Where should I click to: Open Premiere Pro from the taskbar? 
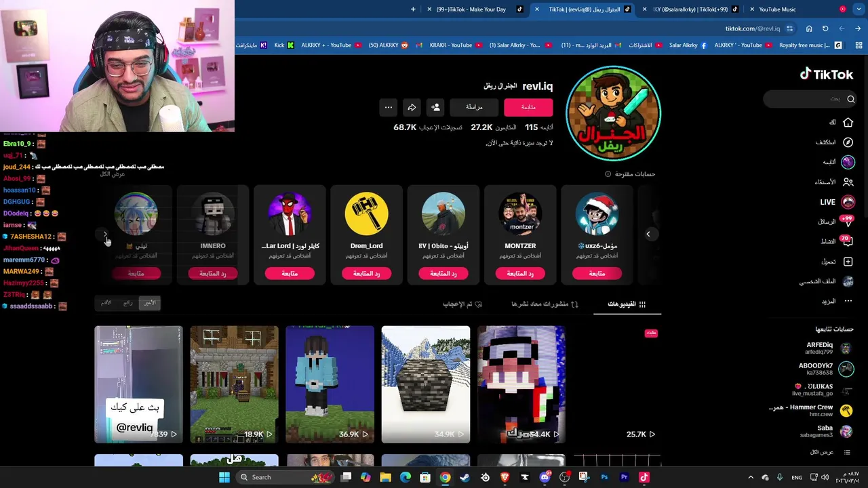pyautogui.click(x=624, y=477)
